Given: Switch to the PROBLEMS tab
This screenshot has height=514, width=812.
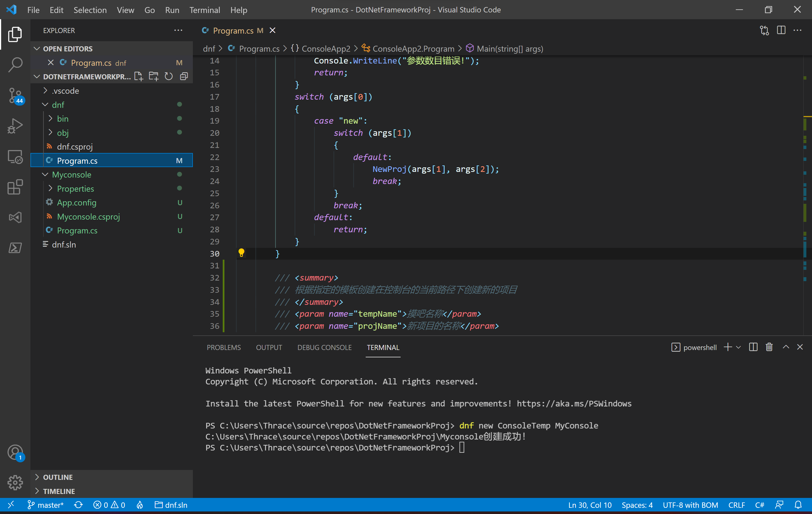Looking at the screenshot, I should (x=224, y=347).
